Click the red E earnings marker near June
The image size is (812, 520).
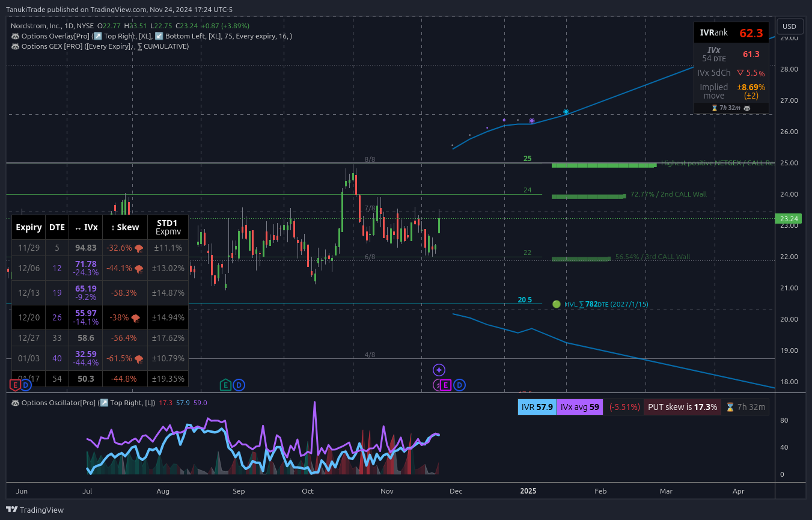(x=15, y=385)
